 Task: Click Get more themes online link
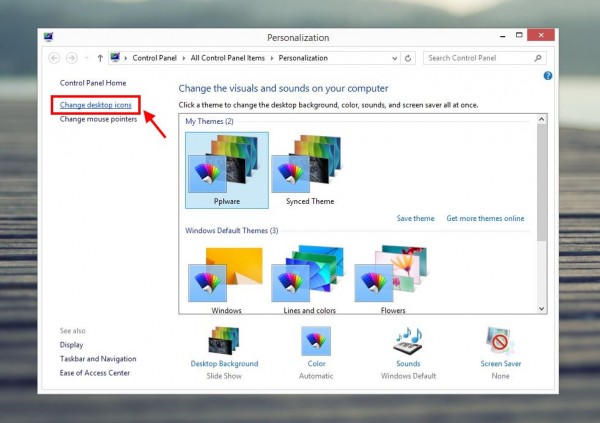[x=485, y=218]
